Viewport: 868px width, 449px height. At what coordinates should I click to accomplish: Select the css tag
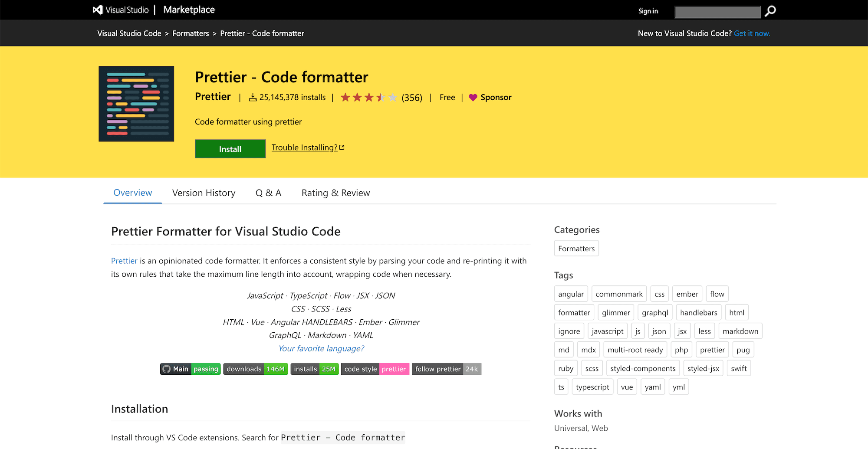[x=659, y=294]
